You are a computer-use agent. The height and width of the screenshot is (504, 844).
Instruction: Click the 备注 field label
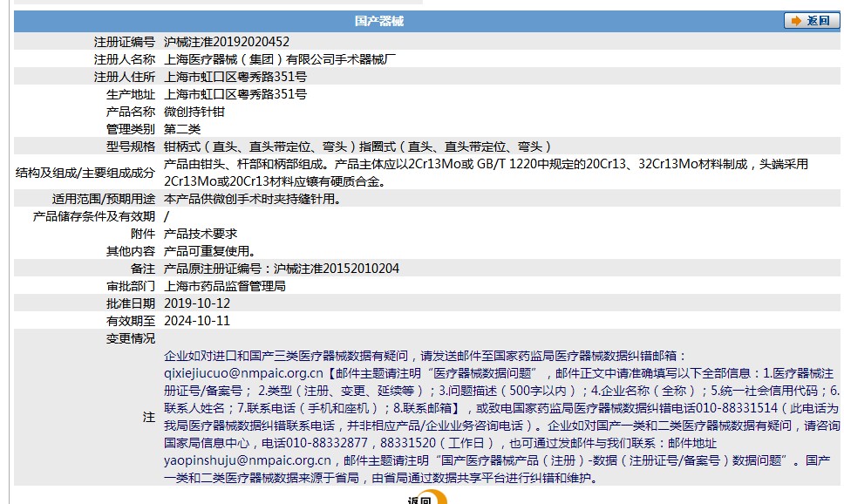[143, 269]
